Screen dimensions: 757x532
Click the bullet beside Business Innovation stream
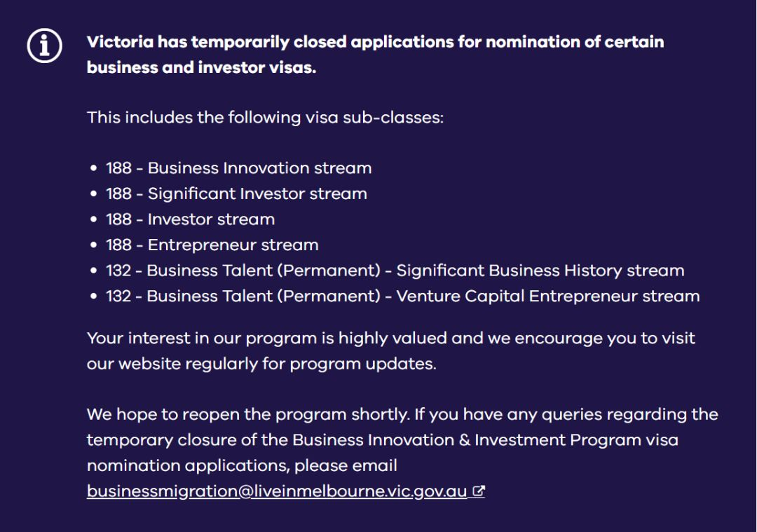94,169
